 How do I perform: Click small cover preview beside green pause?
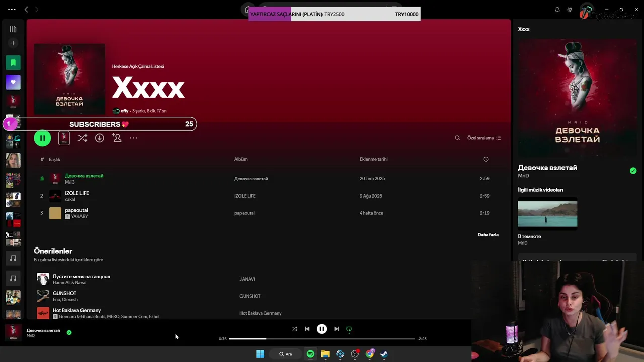64,138
